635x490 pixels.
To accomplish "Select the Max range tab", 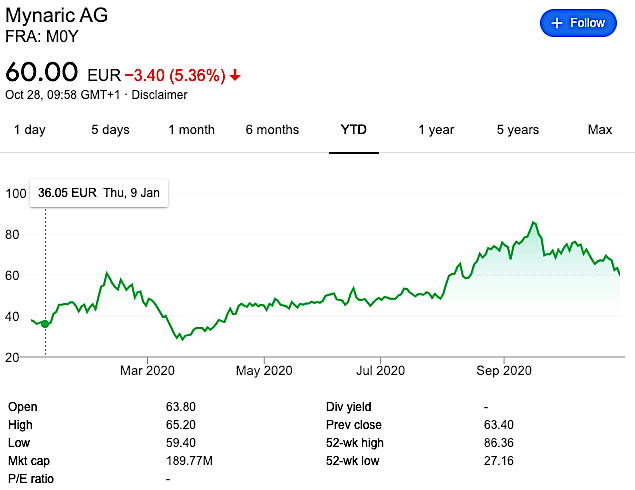I will [x=600, y=130].
